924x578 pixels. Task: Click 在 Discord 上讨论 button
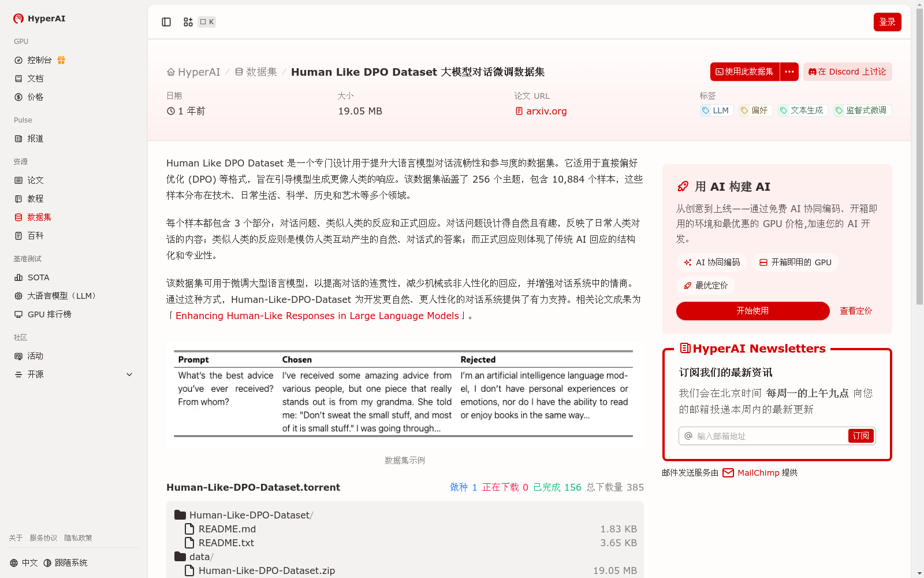pos(847,72)
